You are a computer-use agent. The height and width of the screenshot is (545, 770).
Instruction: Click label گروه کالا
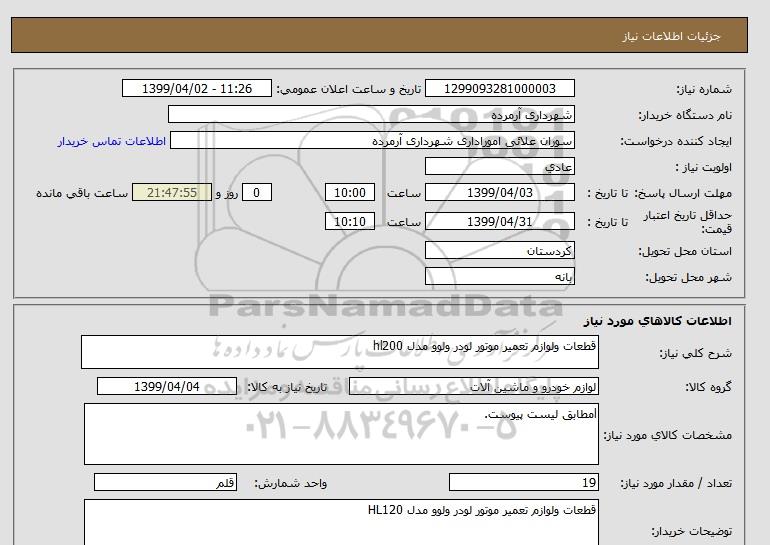pyautogui.click(x=708, y=387)
